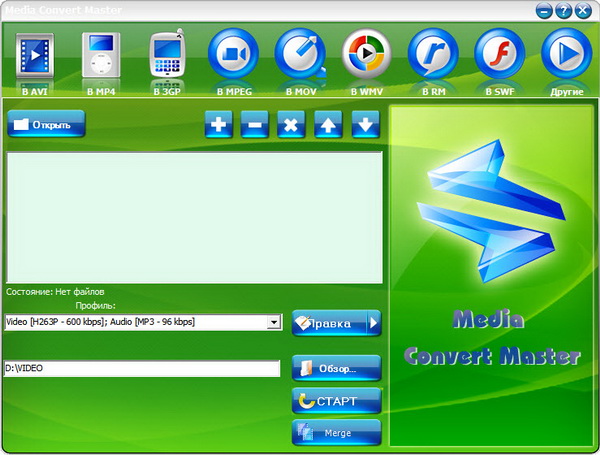The image size is (600, 455).
Task: Open the profile dropdown list arrow
Action: click(x=274, y=322)
